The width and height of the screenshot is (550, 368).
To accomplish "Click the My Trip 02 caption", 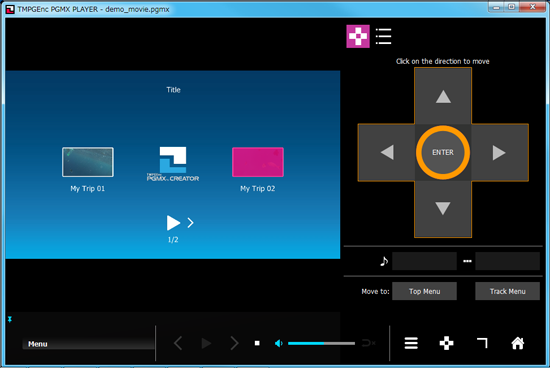I will [257, 189].
